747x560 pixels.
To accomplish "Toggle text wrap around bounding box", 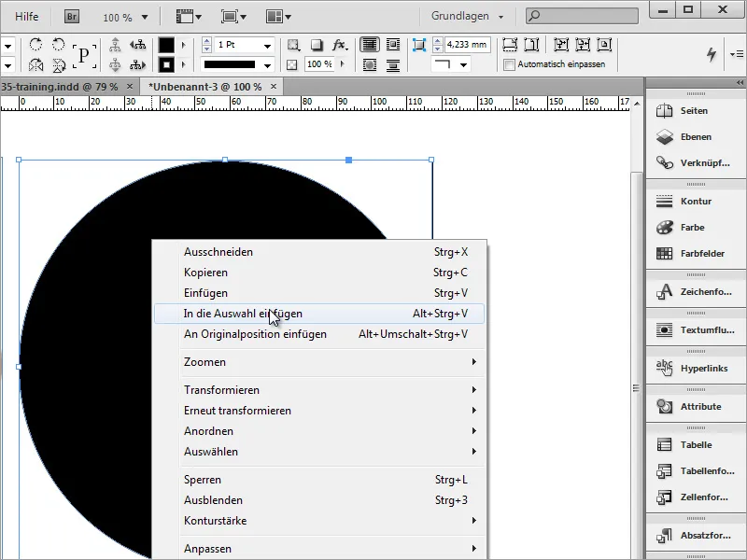I will click(392, 45).
